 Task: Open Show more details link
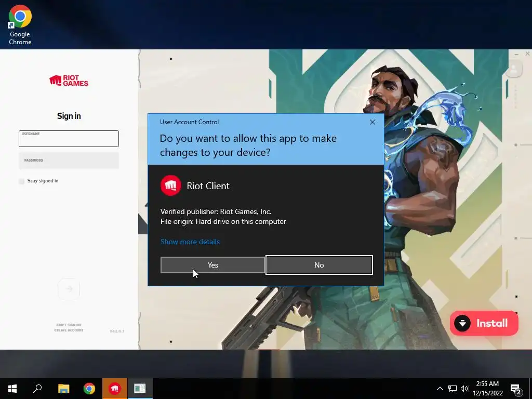pyautogui.click(x=190, y=242)
